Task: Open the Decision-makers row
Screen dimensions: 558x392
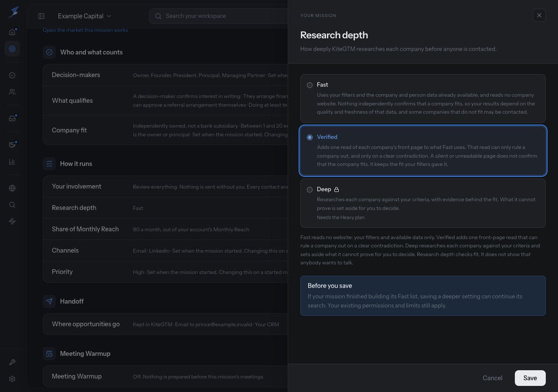Action: [x=166, y=75]
